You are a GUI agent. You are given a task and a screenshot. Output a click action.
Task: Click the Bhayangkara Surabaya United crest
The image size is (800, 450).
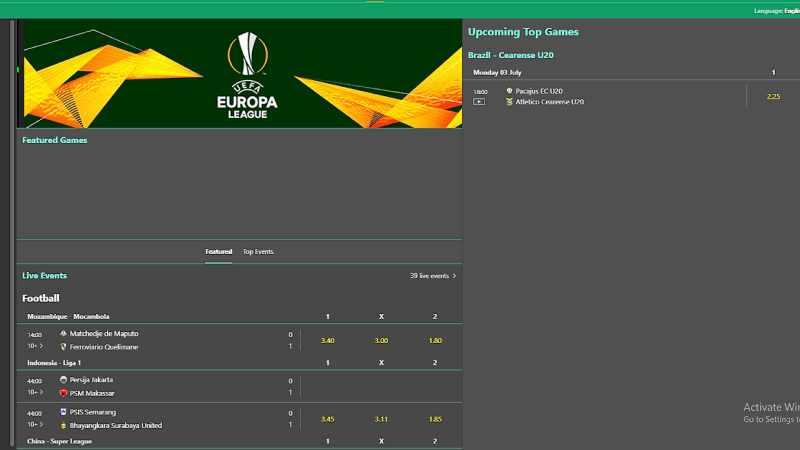pyautogui.click(x=63, y=425)
